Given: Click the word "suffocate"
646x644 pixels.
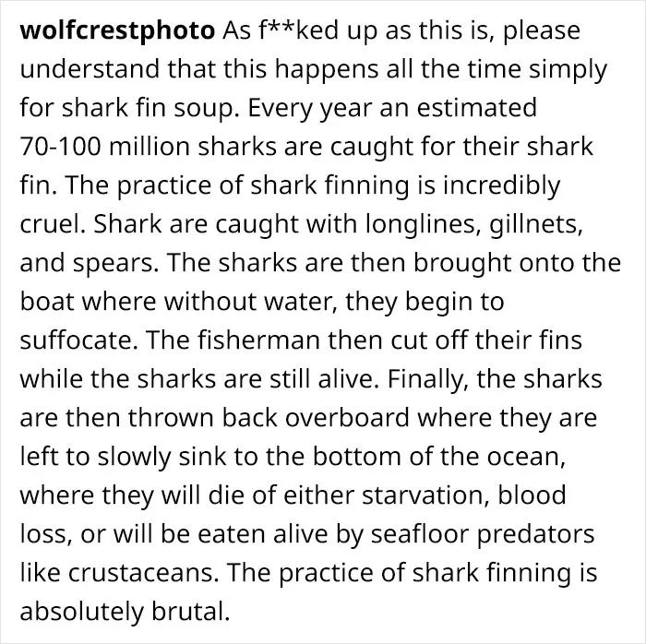Looking at the screenshot, I should [77, 340].
